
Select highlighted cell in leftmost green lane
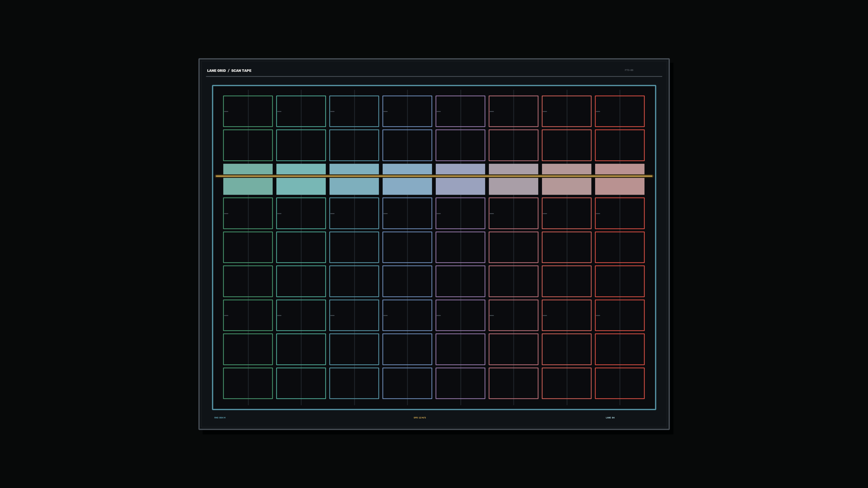tap(248, 179)
